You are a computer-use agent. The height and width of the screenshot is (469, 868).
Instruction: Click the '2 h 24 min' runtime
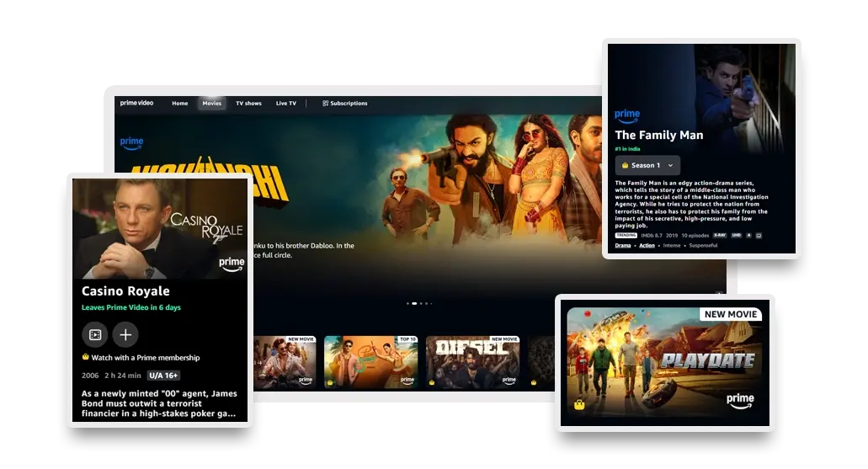click(123, 376)
